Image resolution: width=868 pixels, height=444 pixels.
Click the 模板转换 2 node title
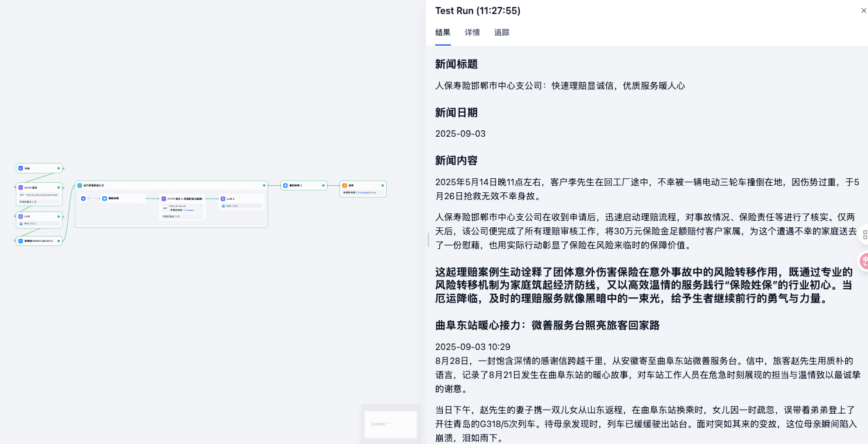296,185
